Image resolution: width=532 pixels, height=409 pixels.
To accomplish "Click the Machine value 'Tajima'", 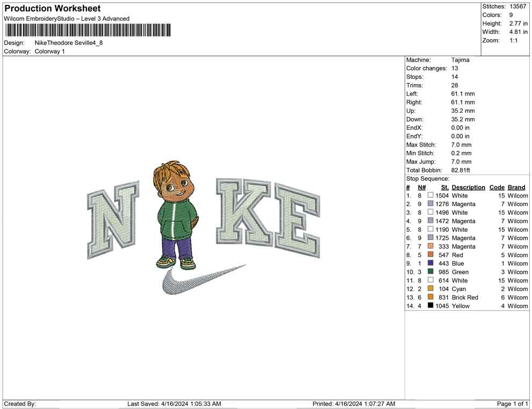I will click(461, 60).
